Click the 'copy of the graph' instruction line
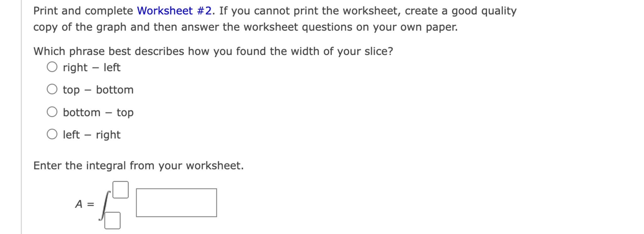Image resolution: width=644 pixels, height=234 pixels. 245,27
